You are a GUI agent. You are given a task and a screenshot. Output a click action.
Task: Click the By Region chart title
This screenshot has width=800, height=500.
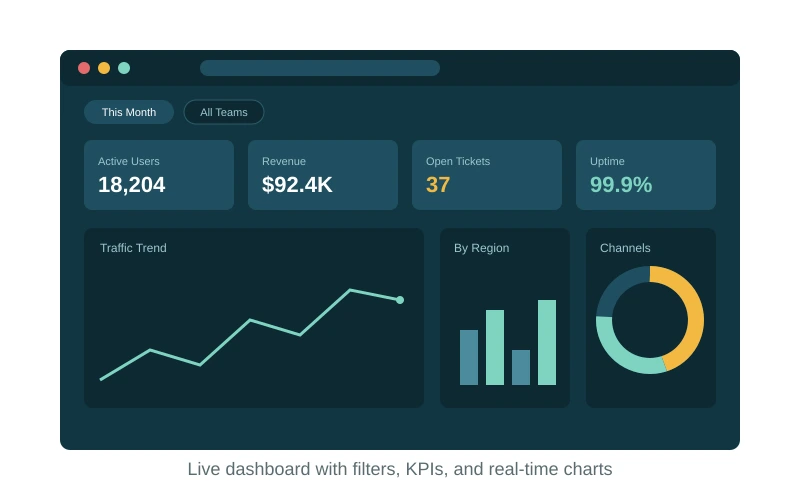tap(482, 248)
